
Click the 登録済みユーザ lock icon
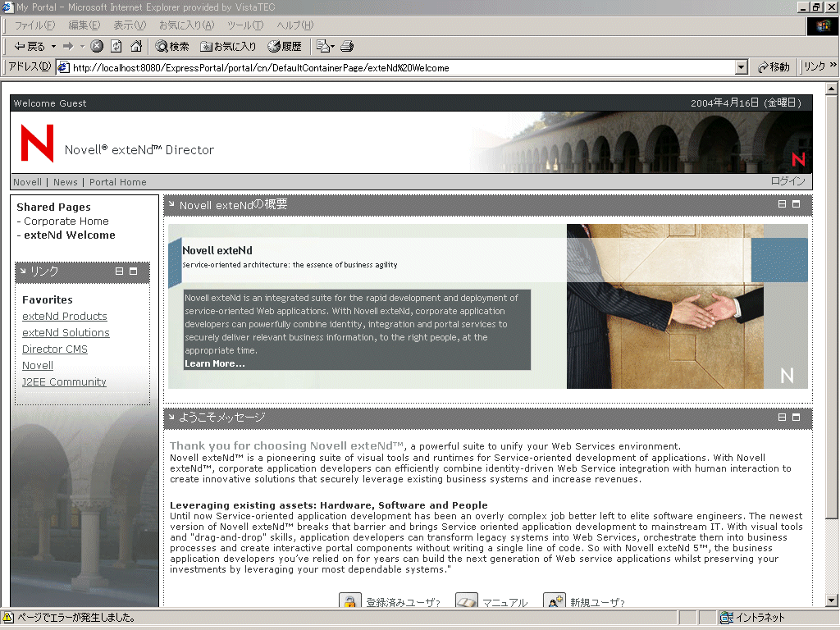(349, 600)
